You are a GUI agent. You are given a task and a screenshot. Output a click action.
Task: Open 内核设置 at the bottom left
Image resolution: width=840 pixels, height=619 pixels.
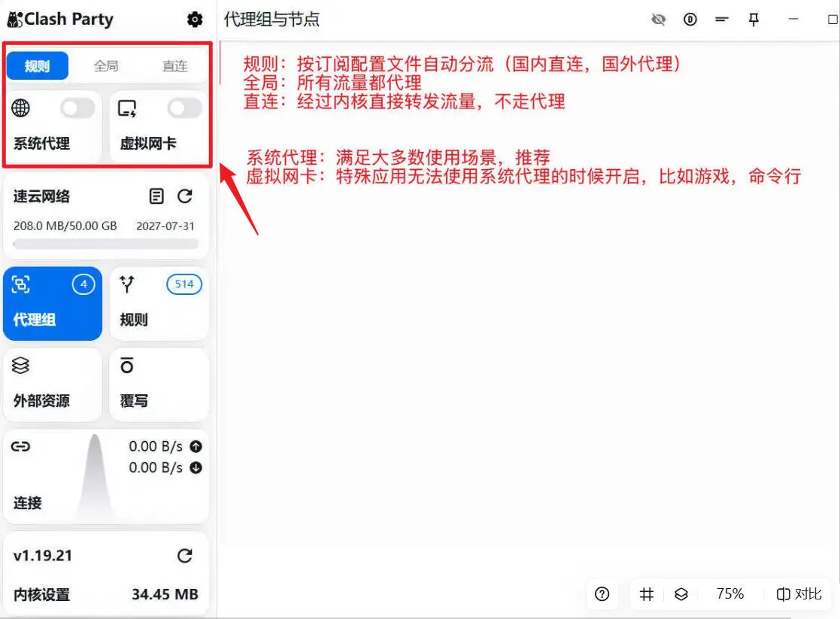pyautogui.click(x=42, y=594)
